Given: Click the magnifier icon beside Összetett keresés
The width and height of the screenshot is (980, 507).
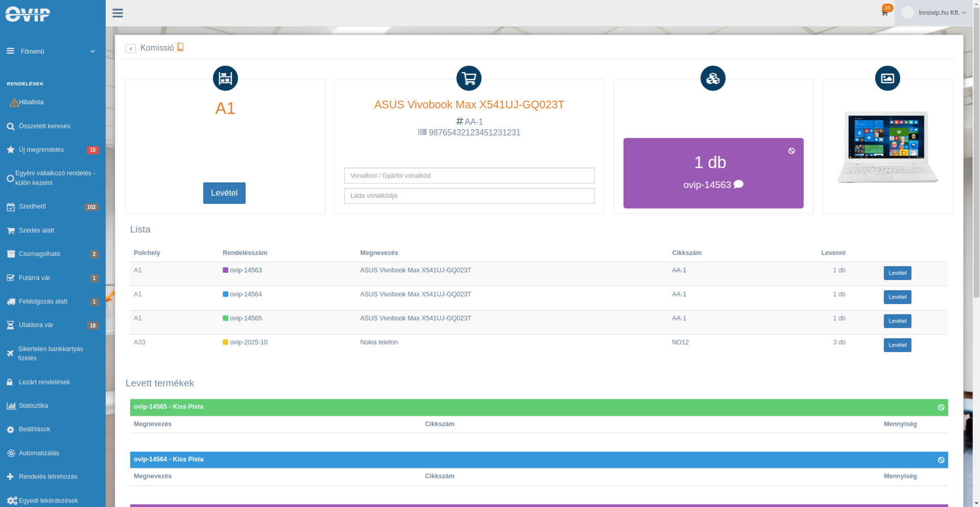Looking at the screenshot, I should [10, 126].
